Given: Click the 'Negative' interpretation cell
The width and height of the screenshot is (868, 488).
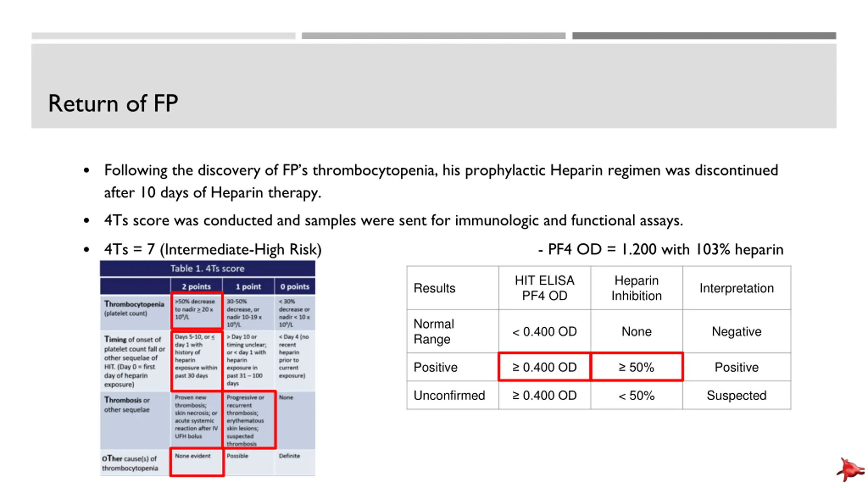Looking at the screenshot, I should [x=737, y=331].
